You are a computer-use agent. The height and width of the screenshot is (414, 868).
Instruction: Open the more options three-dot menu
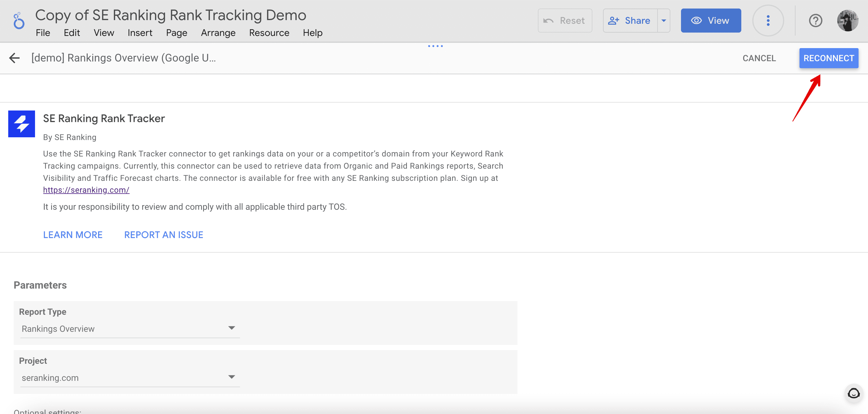click(x=768, y=21)
